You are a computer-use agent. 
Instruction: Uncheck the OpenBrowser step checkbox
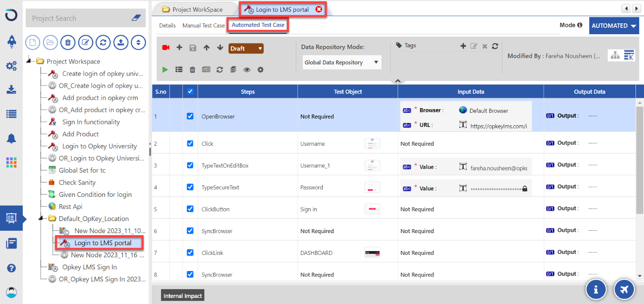(x=190, y=116)
